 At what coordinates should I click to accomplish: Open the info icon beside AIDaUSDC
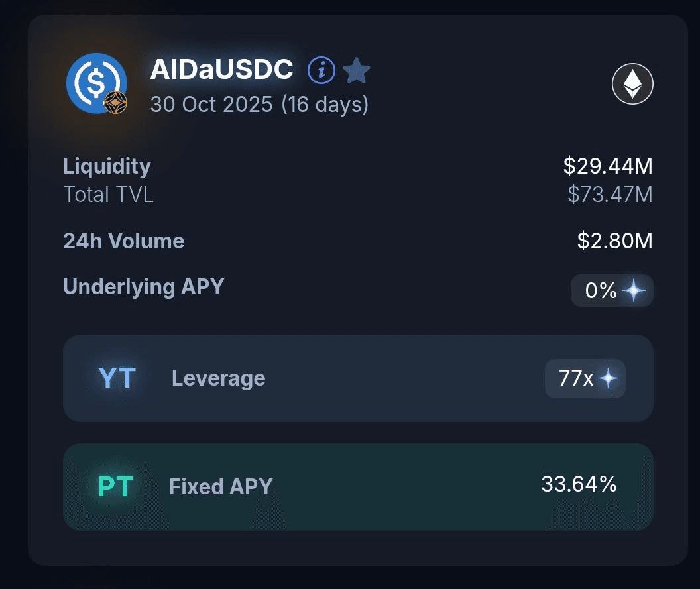(x=321, y=70)
